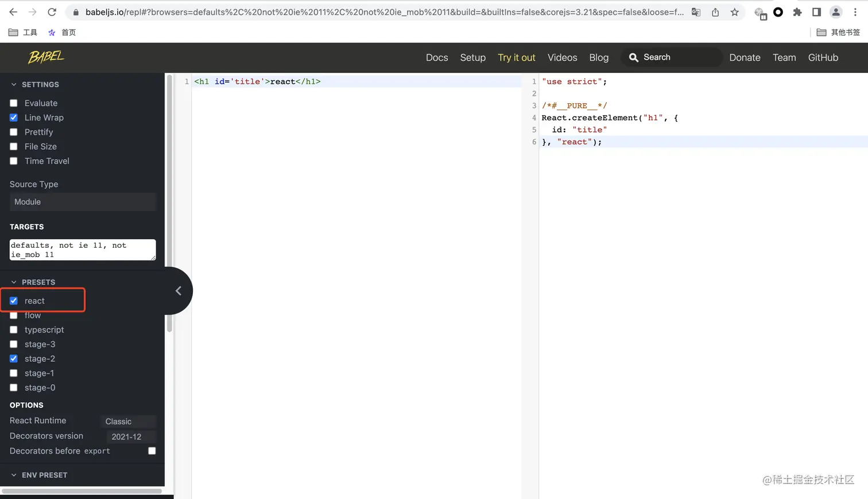This screenshot has width=868, height=499.
Task: Check the stage-3 preset
Action: (x=14, y=344)
